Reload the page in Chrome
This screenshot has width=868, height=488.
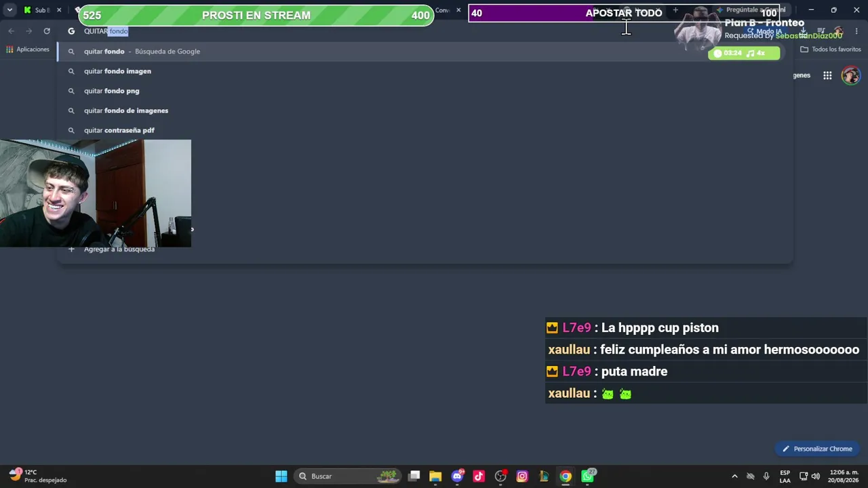(47, 31)
